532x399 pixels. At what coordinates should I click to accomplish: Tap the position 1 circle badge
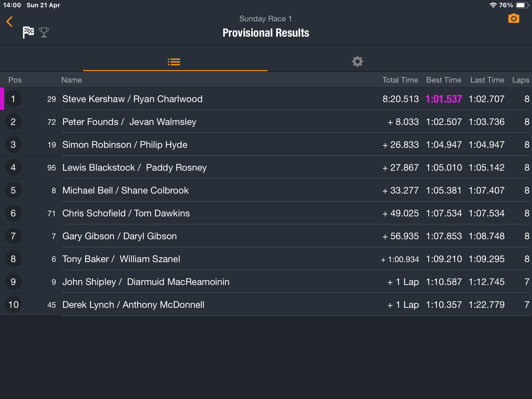coord(13,99)
